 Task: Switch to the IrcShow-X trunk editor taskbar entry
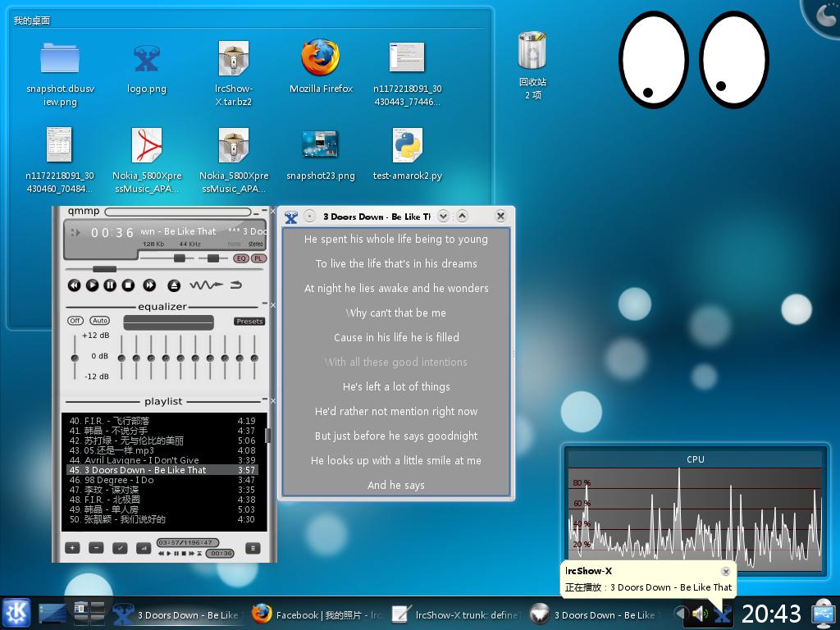(456, 614)
